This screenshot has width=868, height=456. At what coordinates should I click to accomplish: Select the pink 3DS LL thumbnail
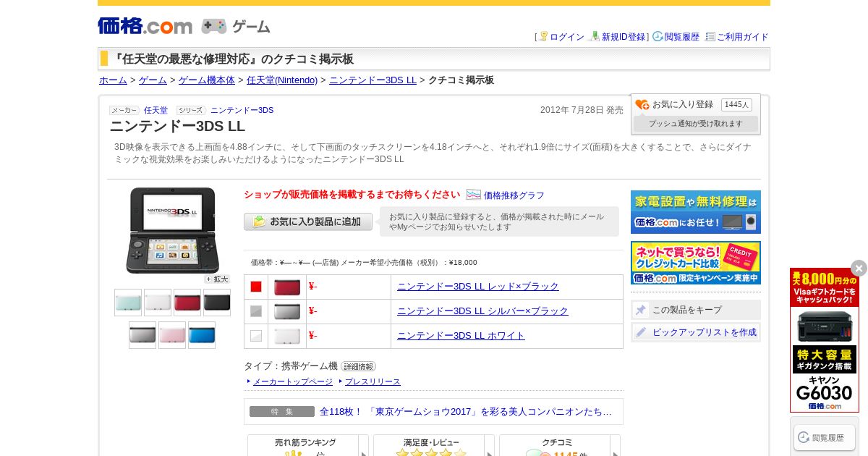click(172, 335)
